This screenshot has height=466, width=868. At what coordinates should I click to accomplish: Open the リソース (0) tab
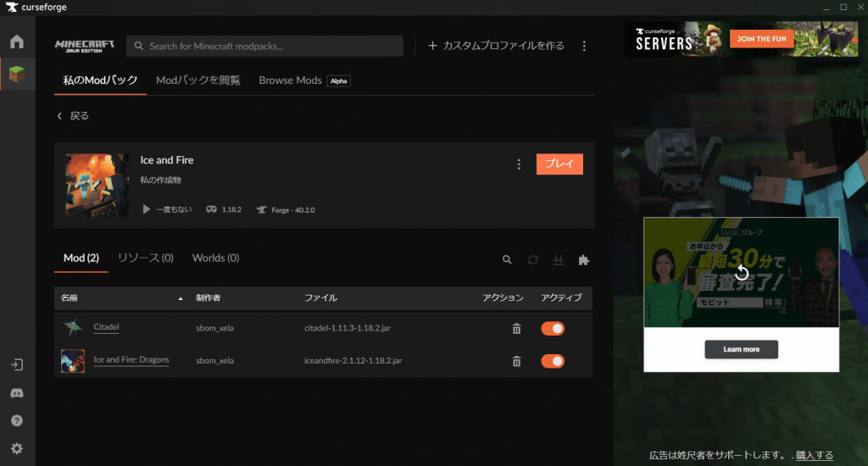coord(145,258)
